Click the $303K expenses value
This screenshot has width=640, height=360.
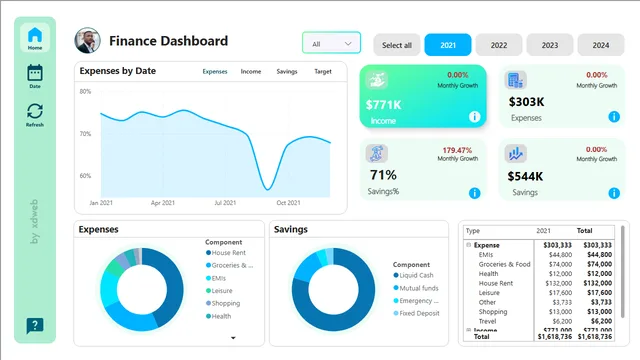[x=526, y=102]
